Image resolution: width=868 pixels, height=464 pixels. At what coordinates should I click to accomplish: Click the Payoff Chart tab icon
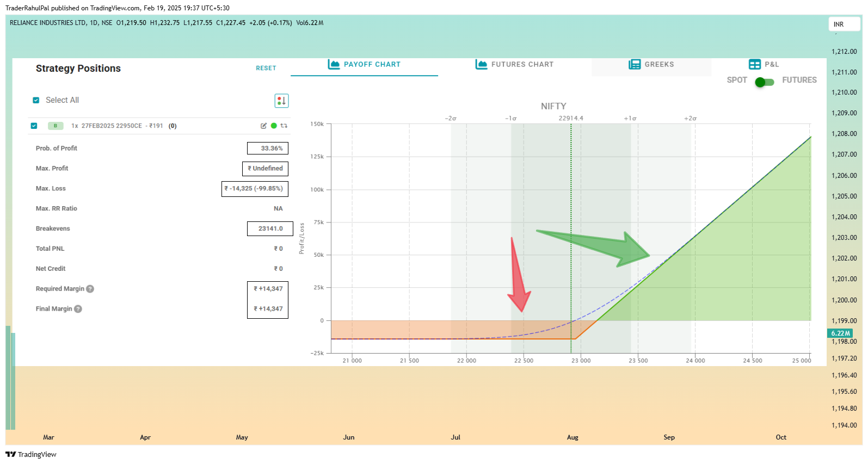coord(334,64)
